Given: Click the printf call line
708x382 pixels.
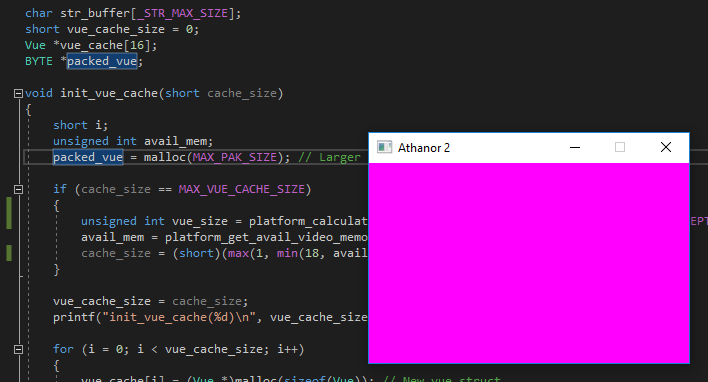Looking at the screenshot, I should (x=210, y=317).
